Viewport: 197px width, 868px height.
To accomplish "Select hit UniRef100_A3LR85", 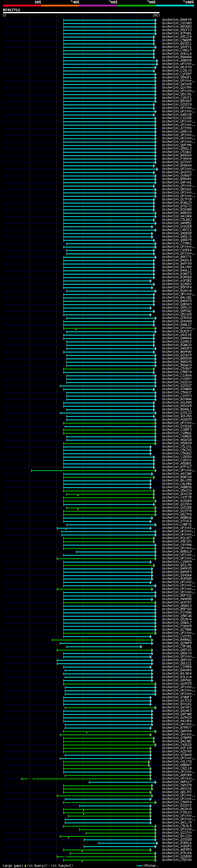I will coord(177,403).
